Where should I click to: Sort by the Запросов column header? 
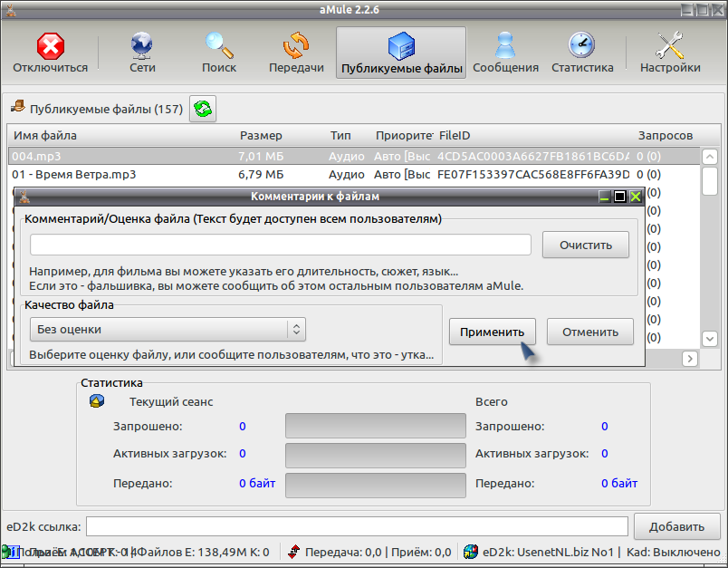click(666, 136)
